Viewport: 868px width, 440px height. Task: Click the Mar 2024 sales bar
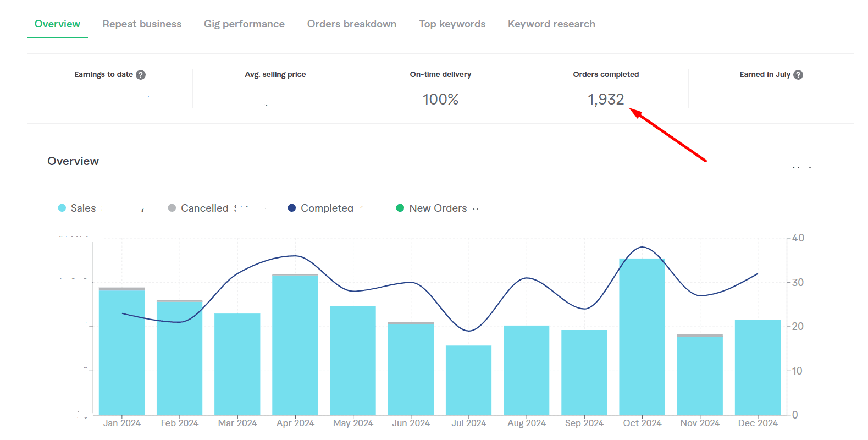pos(237,364)
